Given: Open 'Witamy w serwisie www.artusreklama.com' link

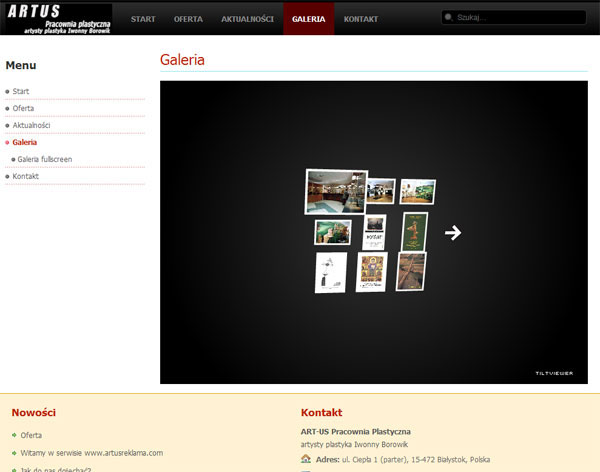Looking at the screenshot, I should (x=91, y=453).
